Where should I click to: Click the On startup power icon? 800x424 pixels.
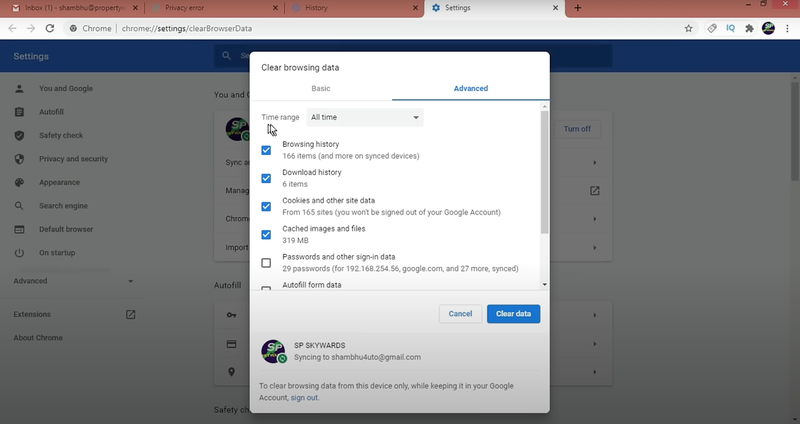(x=19, y=252)
